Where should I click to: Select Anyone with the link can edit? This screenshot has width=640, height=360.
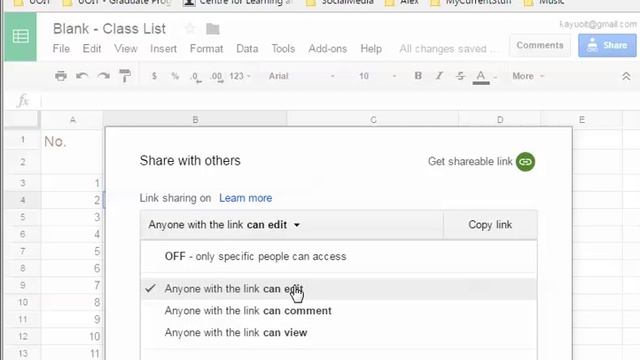tap(339, 289)
